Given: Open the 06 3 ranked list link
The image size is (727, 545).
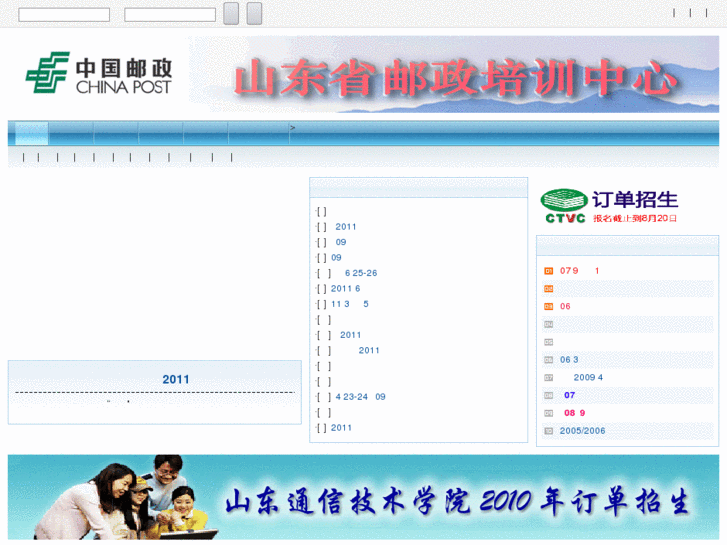Looking at the screenshot, I should point(569,360).
